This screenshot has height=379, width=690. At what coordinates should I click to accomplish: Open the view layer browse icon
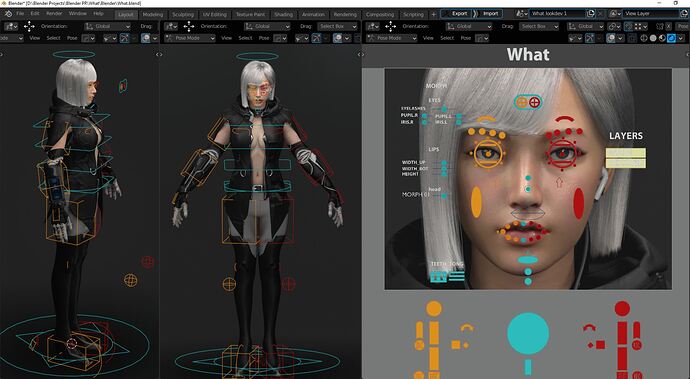[615, 14]
